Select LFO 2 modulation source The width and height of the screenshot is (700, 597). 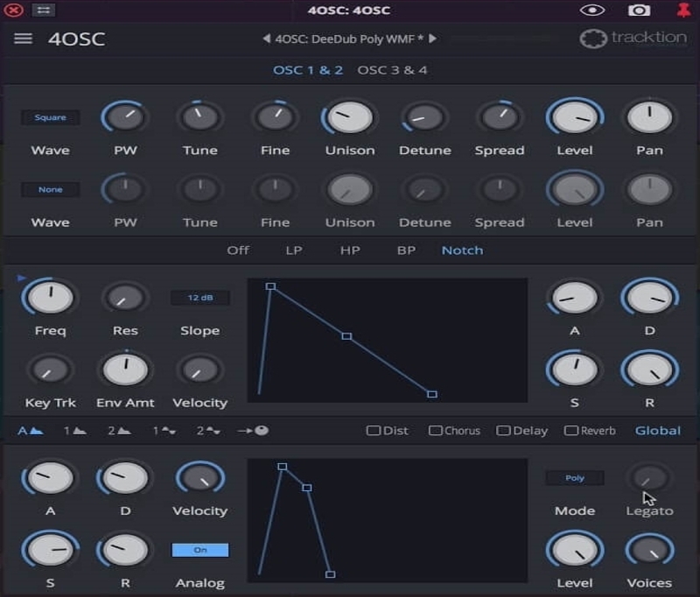click(x=208, y=431)
